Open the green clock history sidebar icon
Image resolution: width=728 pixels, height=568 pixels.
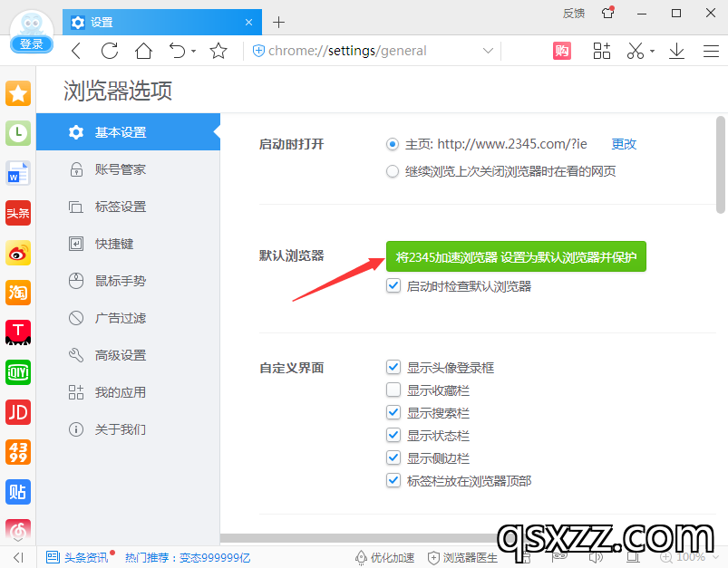coord(18,133)
